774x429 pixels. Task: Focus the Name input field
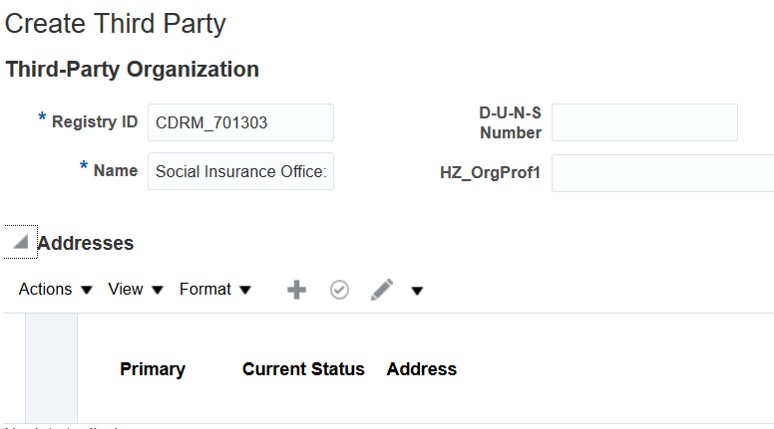coord(240,171)
